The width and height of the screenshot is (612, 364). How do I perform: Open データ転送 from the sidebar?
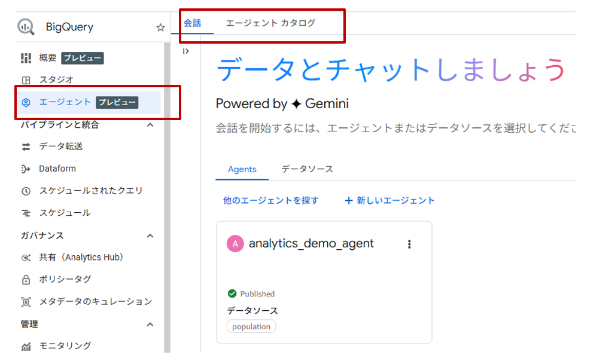[60, 146]
